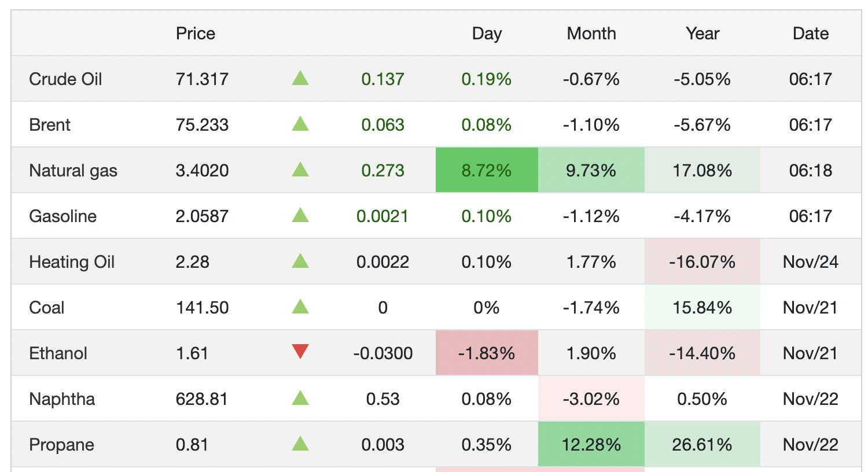Screen dimensions: 868x472
Task: Click Crude Oil year change -5.05%
Action: [703, 79]
